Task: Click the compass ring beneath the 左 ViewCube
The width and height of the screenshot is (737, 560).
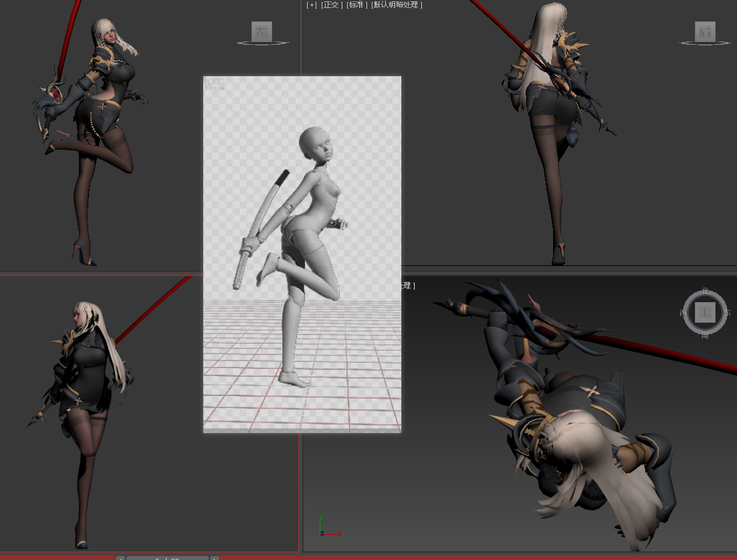Action: click(262, 44)
